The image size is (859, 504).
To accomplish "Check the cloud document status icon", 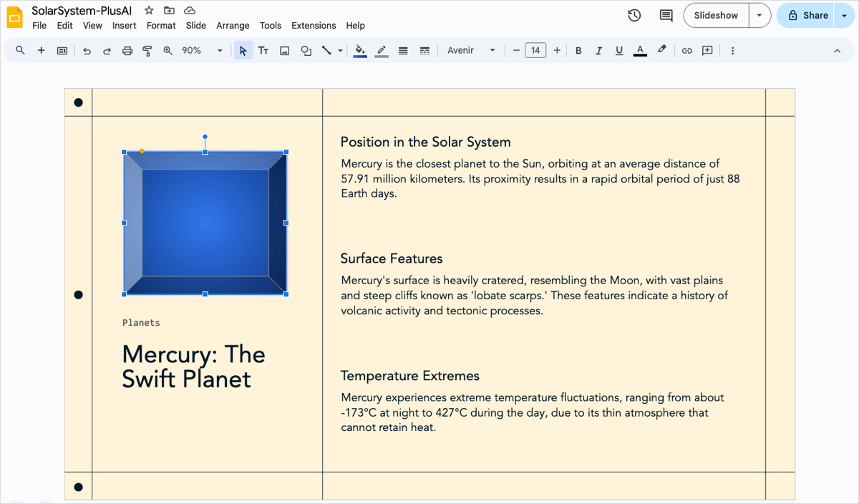I will point(190,10).
